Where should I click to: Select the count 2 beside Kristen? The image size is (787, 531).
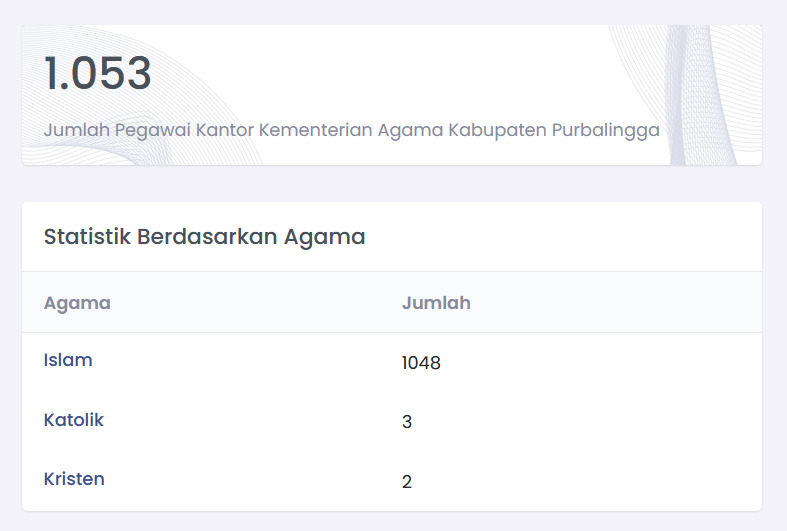tap(407, 482)
